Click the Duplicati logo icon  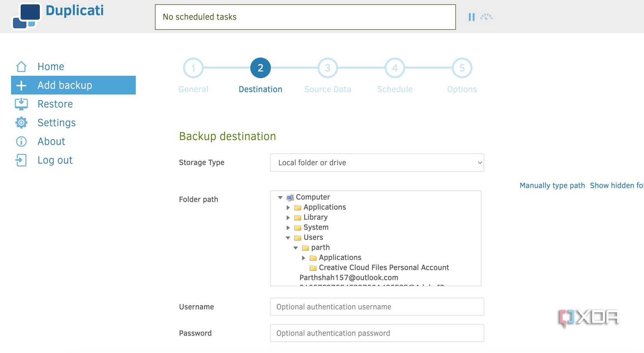click(x=27, y=16)
